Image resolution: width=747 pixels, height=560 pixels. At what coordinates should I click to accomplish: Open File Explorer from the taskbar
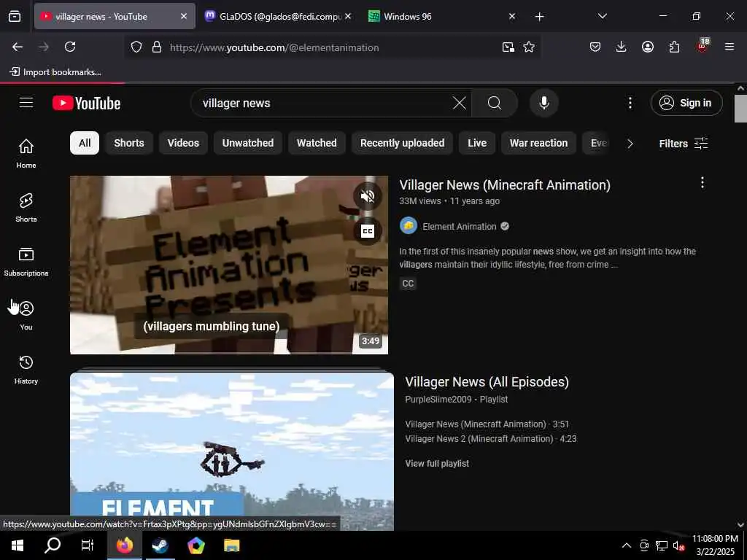[232, 545]
